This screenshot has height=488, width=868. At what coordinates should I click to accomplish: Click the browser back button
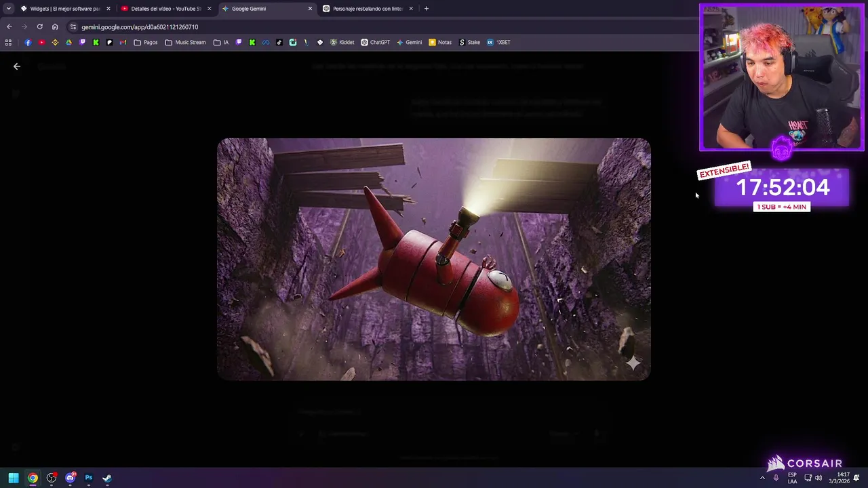tap(9, 27)
